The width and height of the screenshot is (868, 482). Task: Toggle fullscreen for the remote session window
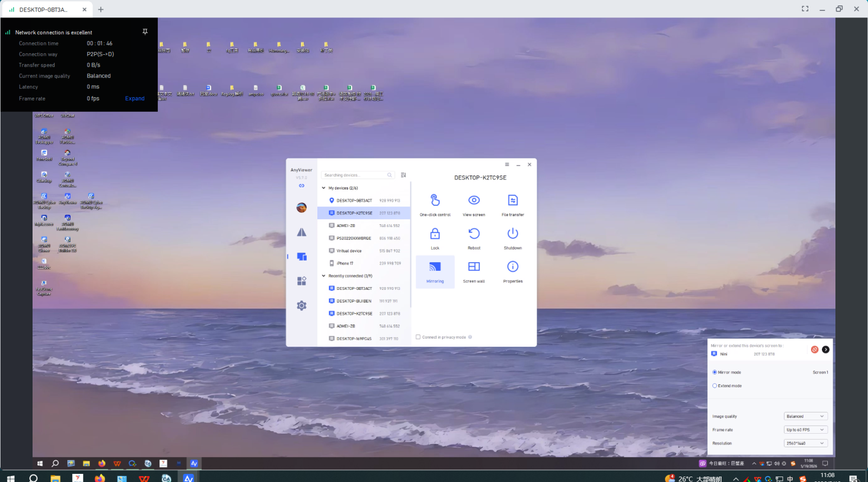(805, 9)
